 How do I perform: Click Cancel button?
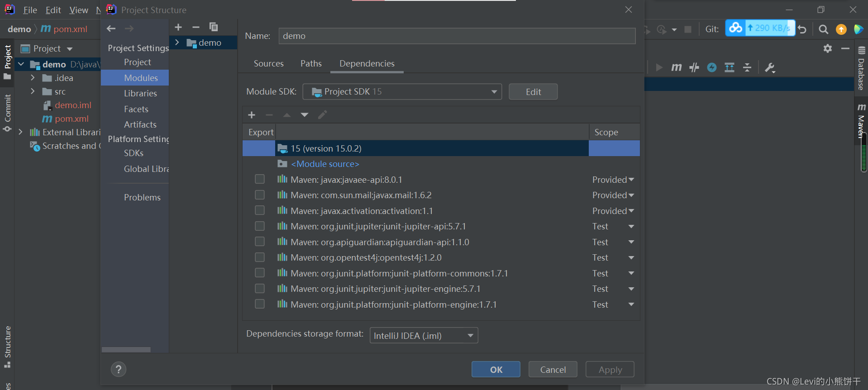(553, 369)
